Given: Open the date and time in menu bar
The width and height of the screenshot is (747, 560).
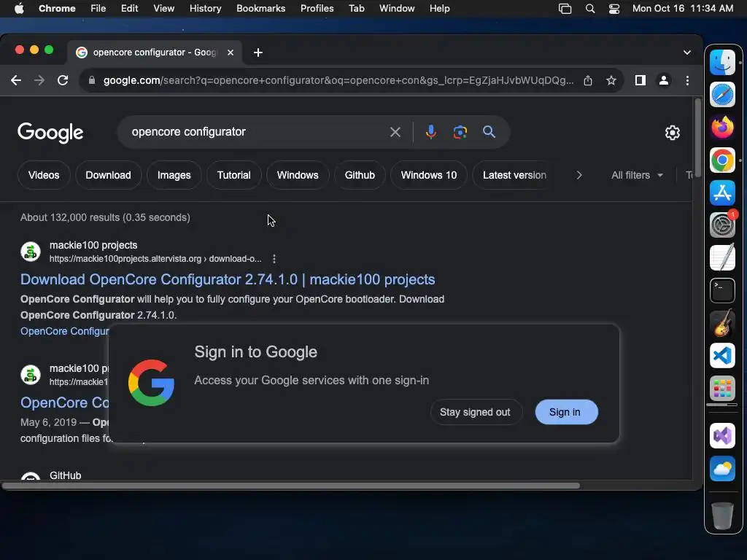Looking at the screenshot, I should [x=683, y=9].
